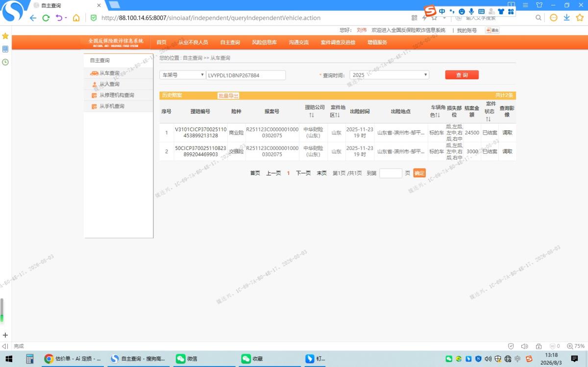Click 调取 for the 交强险 row
588x367 pixels.
tap(507, 151)
